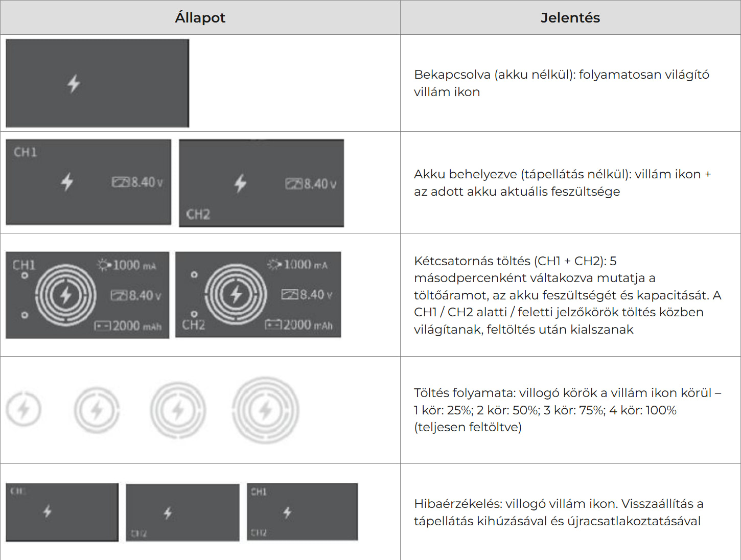Open the CH1 and CH2 error-detection thumbnail
The height and width of the screenshot is (560, 741).
(x=303, y=511)
